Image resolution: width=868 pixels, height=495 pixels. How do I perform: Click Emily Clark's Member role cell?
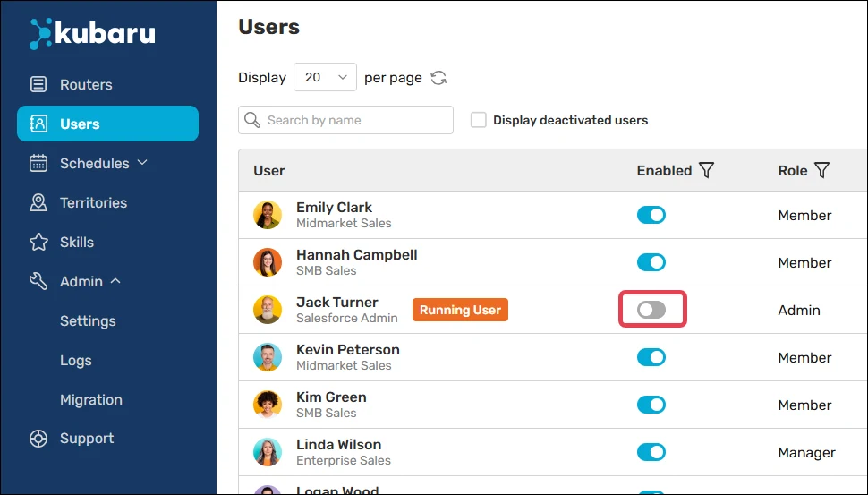[804, 216]
